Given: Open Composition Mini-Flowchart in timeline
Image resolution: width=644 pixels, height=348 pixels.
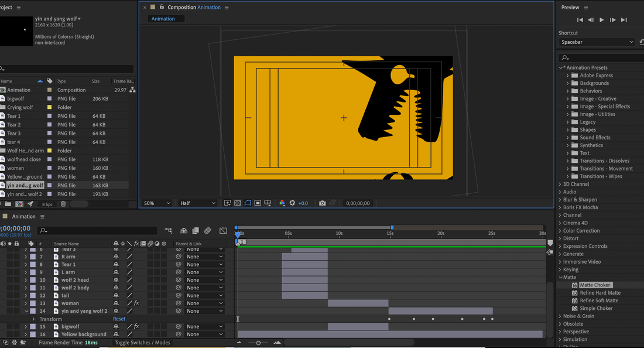Looking at the screenshot, I should click(x=169, y=231).
